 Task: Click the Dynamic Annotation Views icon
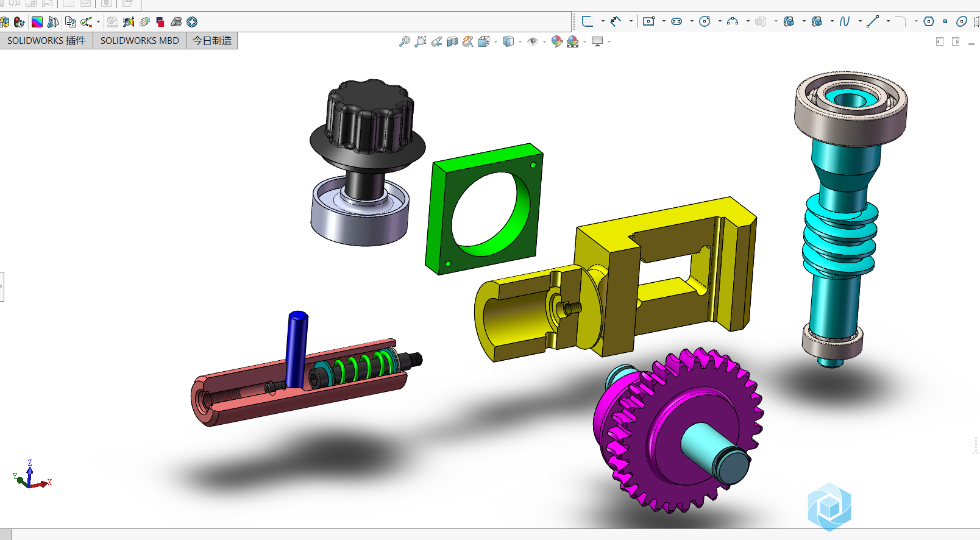[x=467, y=41]
